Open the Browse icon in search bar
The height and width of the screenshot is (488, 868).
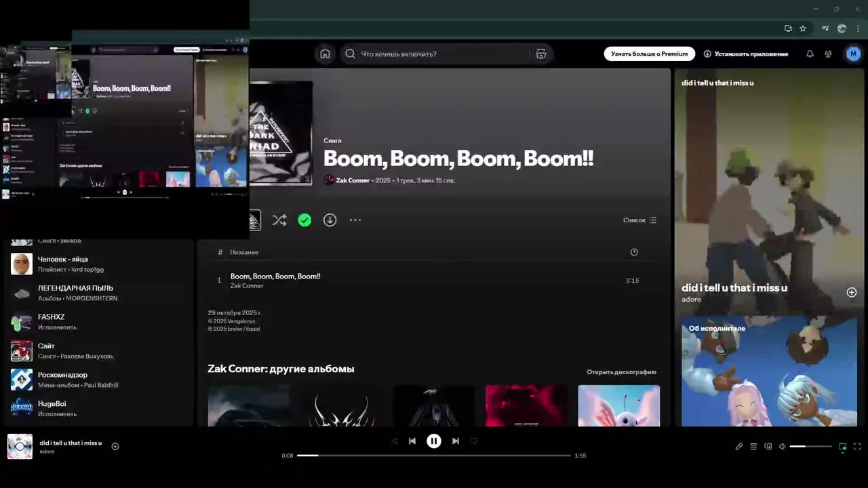tap(541, 54)
